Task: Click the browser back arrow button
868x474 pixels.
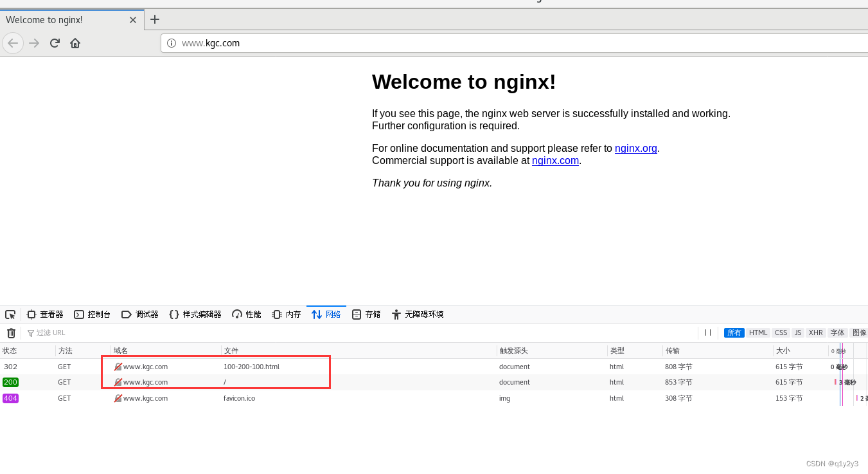Action: [x=13, y=43]
